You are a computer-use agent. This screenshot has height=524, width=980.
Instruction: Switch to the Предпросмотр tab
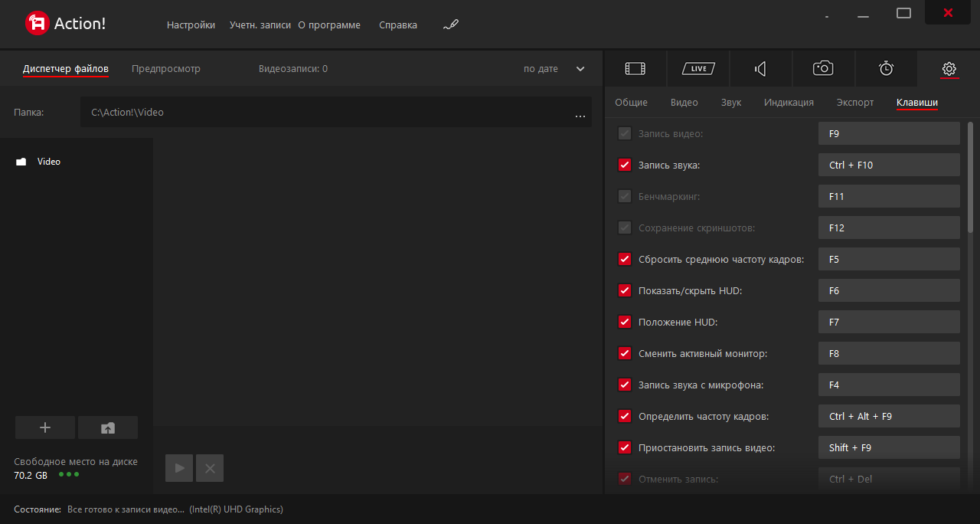(x=166, y=69)
